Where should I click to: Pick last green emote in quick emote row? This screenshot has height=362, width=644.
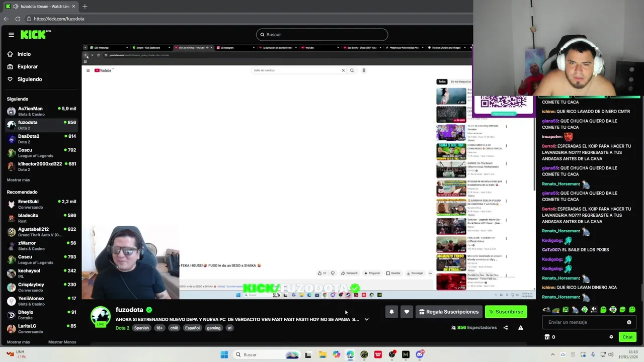(x=632, y=310)
